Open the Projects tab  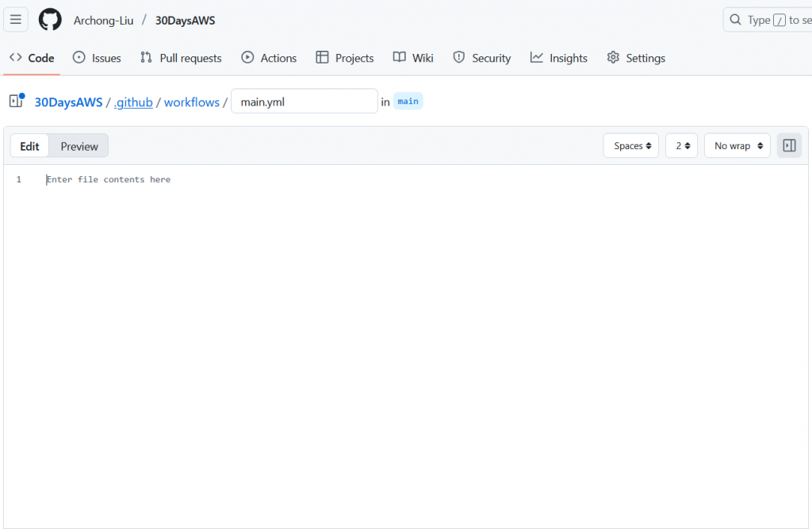[x=345, y=58]
